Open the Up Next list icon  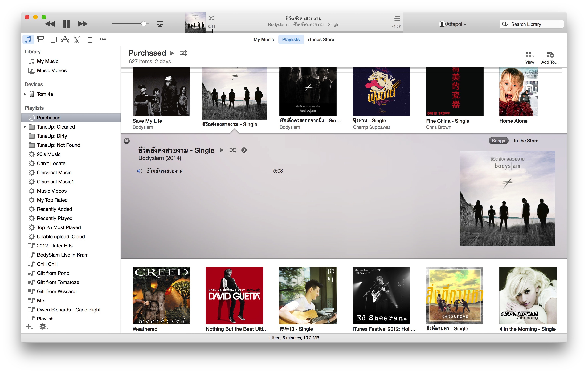(x=397, y=18)
